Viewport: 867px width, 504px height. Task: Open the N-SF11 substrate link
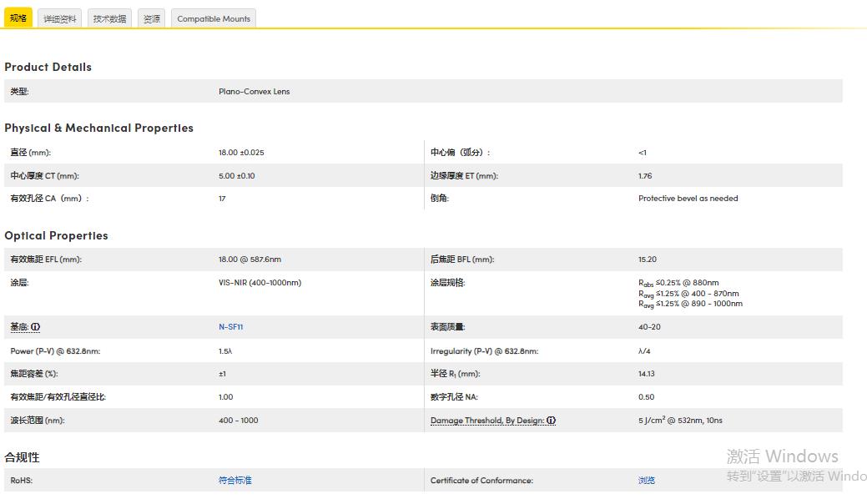click(x=230, y=327)
